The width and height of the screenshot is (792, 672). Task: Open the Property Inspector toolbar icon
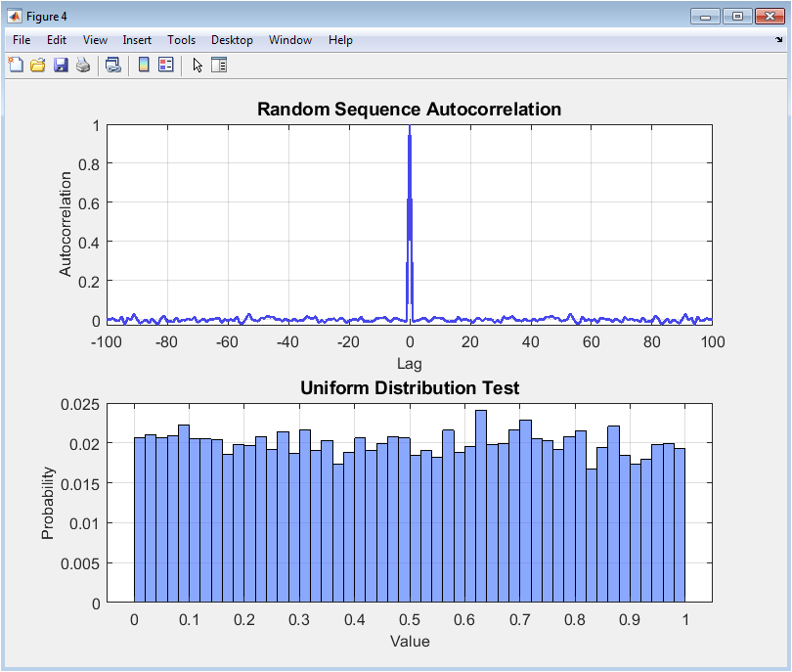click(x=219, y=65)
